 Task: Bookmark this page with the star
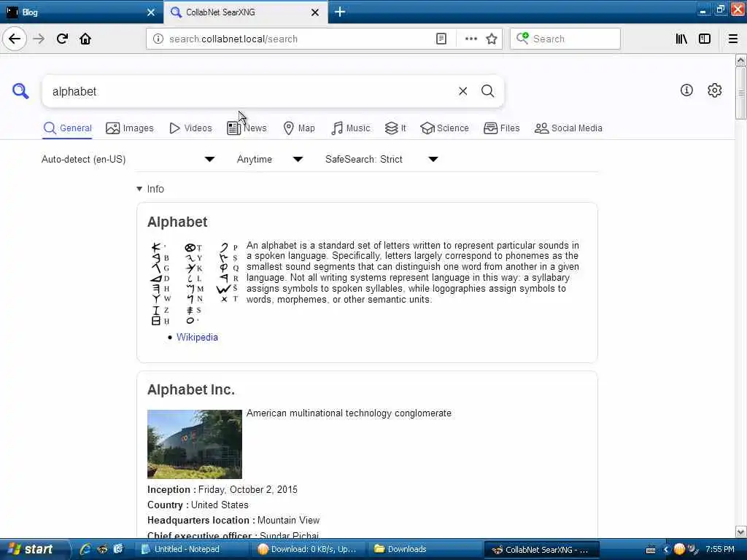[492, 39]
